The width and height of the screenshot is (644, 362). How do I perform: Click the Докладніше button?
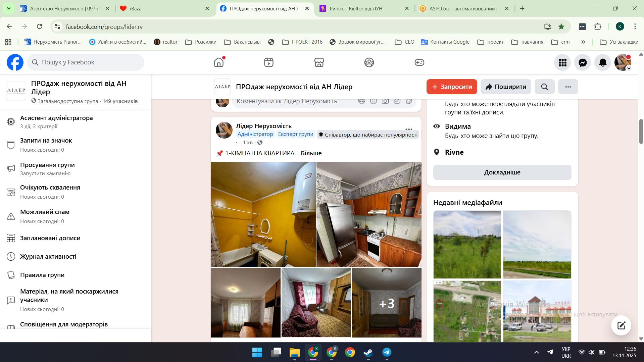pyautogui.click(x=502, y=172)
